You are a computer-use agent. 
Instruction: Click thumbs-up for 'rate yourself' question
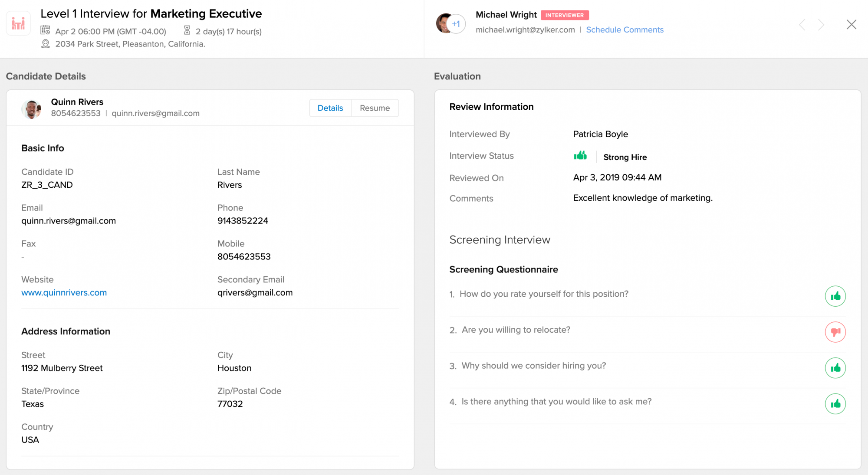click(835, 296)
